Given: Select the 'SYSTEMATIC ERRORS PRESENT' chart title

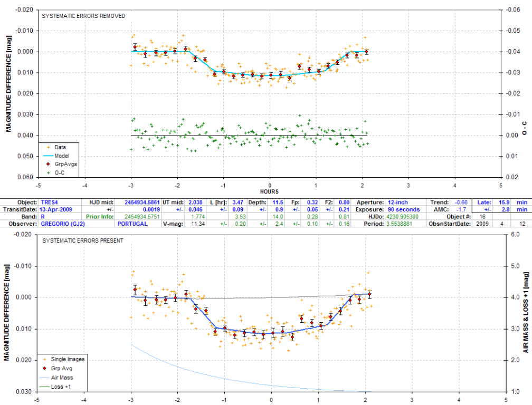Looking at the screenshot, I should 83,240.
